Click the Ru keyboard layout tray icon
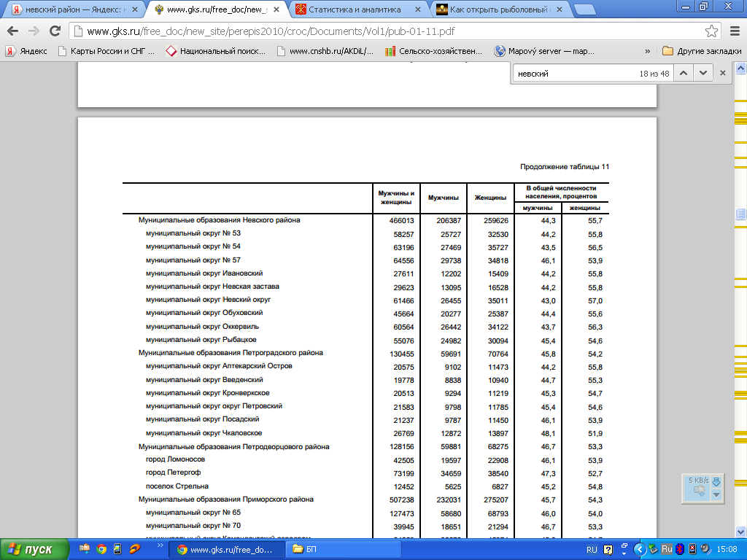The width and height of the screenshot is (747, 560). (x=667, y=549)
